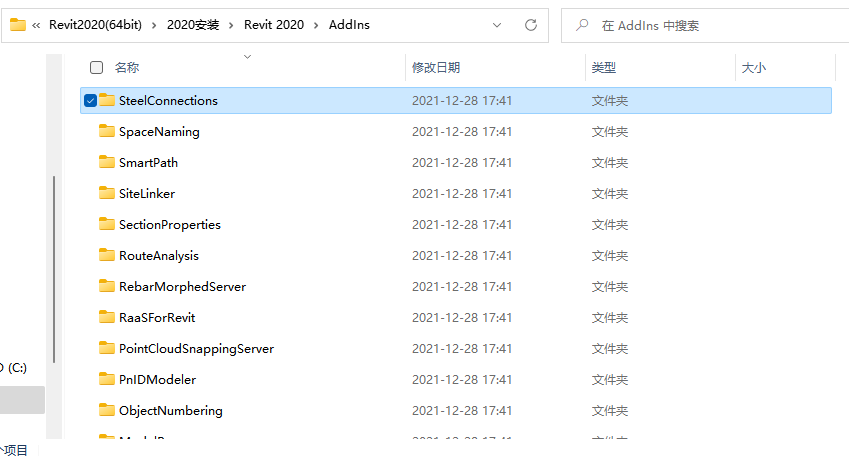This screenshot has width=849, height=460.
Task: Click the SpaceNaming folder icon
Action: click(107, 131)
